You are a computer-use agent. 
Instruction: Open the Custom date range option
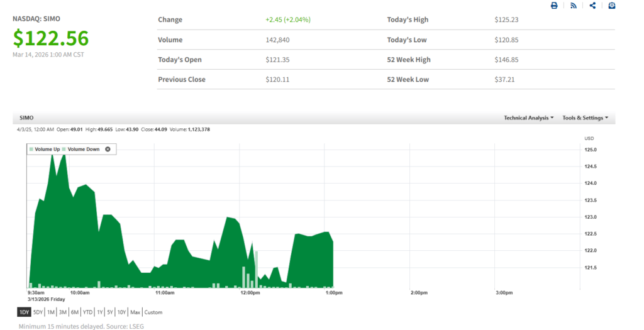pyautogui.click(x=153, y=312)
